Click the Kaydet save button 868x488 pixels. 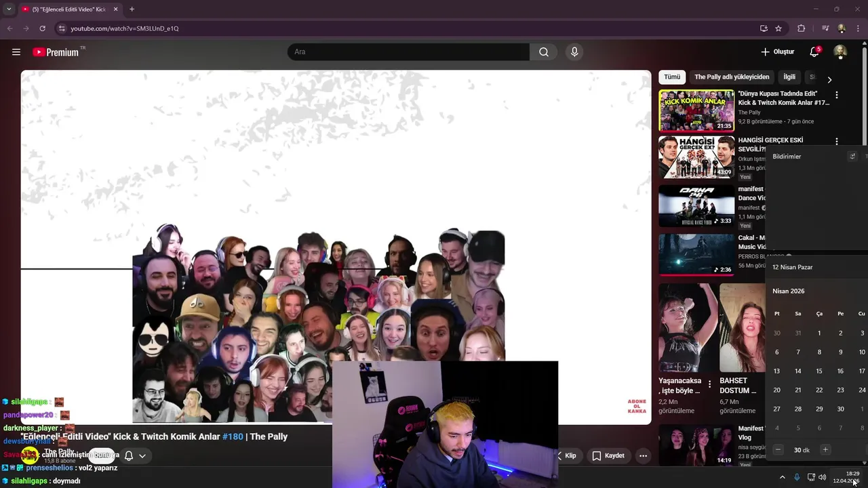click(608, 455)
